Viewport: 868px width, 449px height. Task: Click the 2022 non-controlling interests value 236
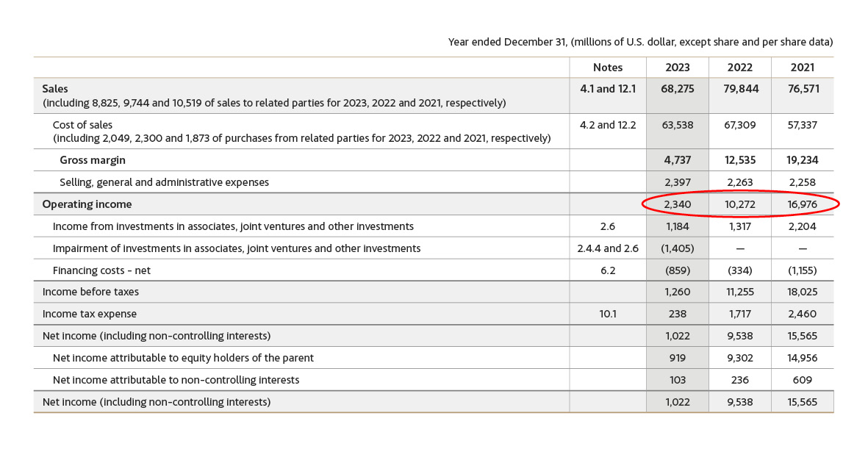(x=739, y=380)
